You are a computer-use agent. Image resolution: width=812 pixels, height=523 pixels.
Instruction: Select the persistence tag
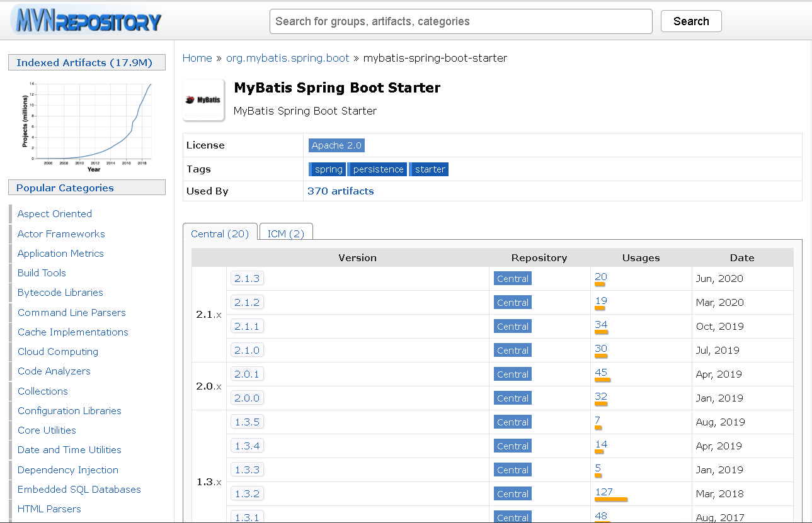click(x=377, y=169)
